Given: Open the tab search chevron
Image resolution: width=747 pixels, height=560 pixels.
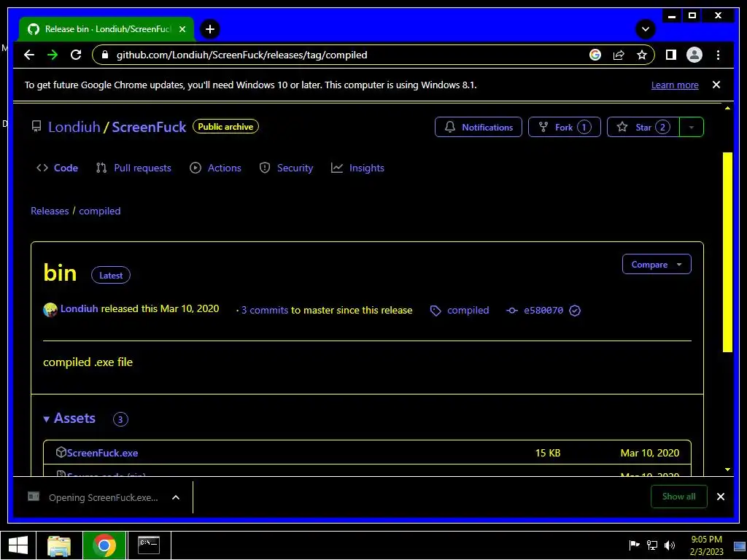Looking at the screenshot, I should [646, 29].
